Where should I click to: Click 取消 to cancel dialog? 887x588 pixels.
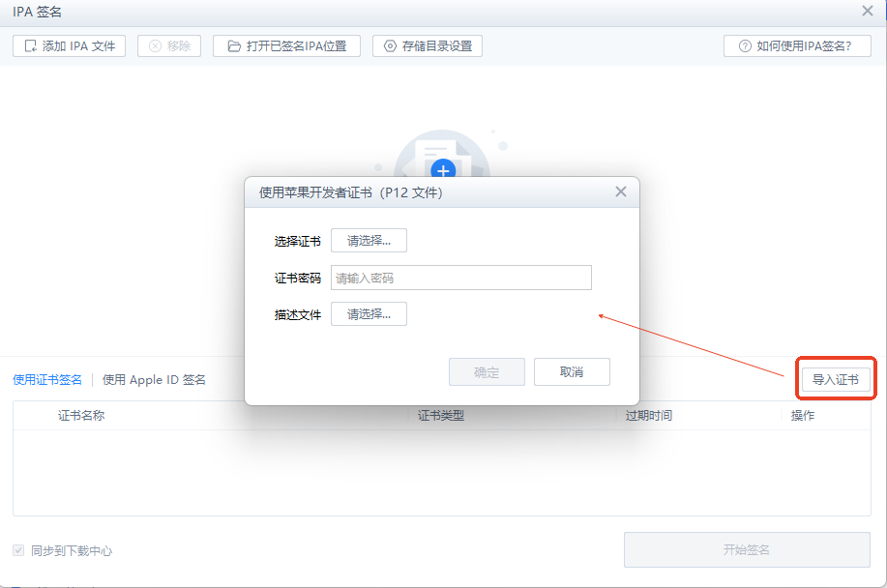572,372
